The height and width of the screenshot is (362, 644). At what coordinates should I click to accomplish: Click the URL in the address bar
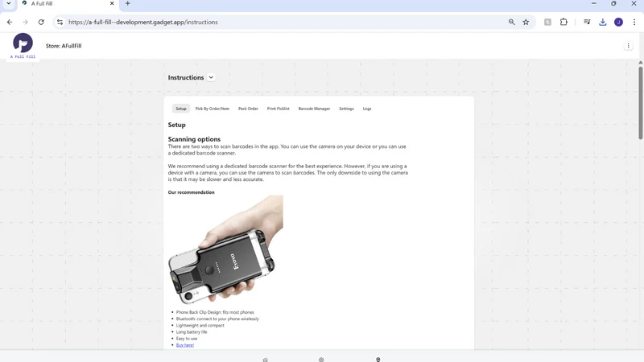click(143, 23)
